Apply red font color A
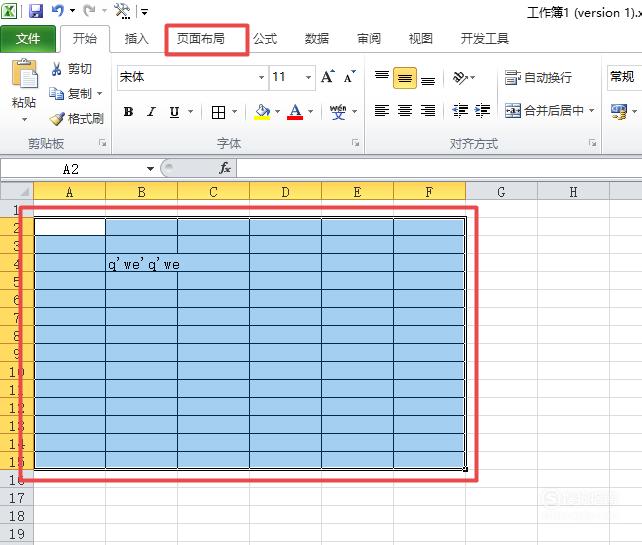 click(295, 111)
